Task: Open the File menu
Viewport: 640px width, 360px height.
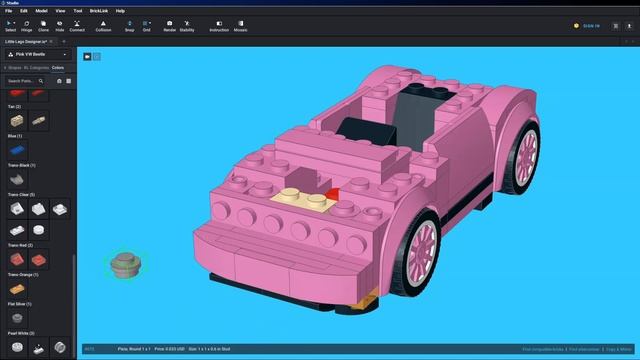Action: click(x=9, y=11)
